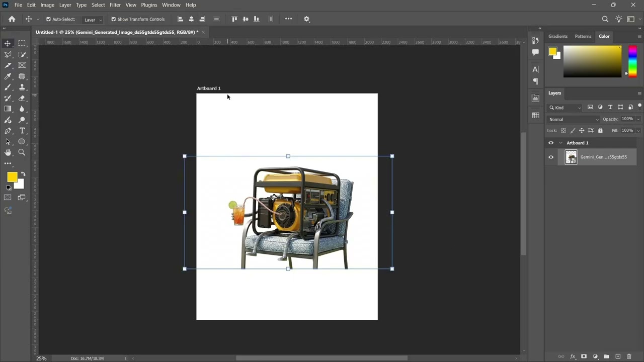This screenshot has height=362, width=644.
Task: Select the Clone Stamp tool
Action: pyautogui.click(x=22, y=87)
